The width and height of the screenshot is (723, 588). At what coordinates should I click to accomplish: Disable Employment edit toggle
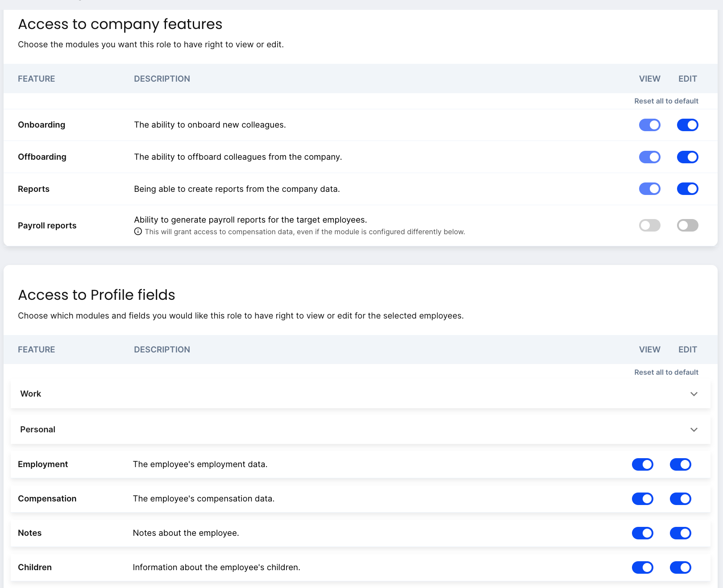pos(680,464)
